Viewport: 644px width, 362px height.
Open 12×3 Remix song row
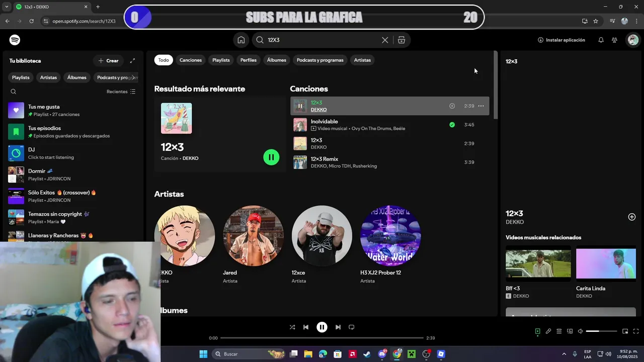click(390, 162)
